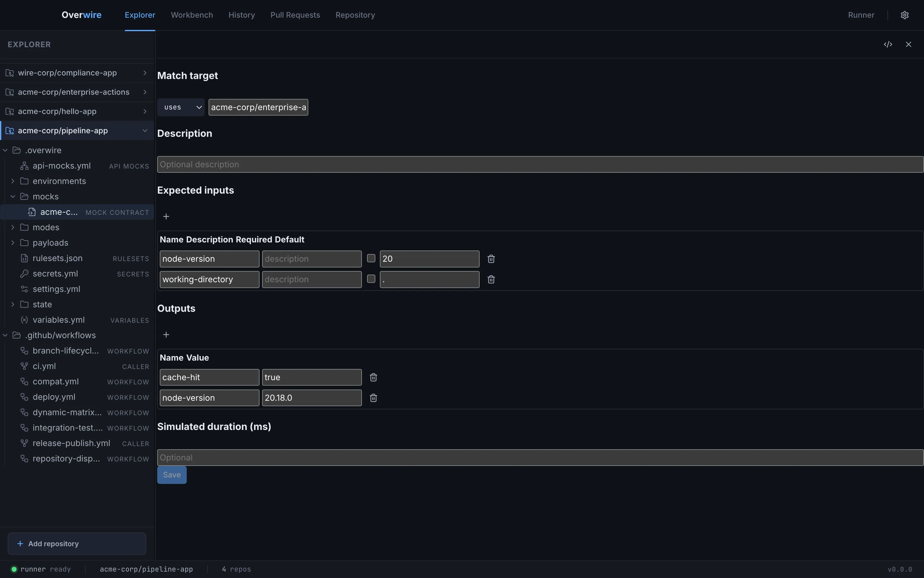Click the rulesets.json file icon
This screenshot has width=924, height=578.
pyautogui.click(x=24, y=258)
